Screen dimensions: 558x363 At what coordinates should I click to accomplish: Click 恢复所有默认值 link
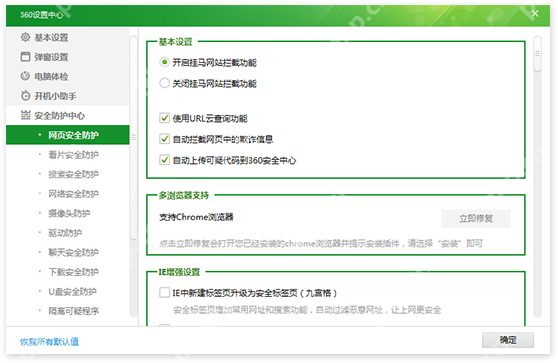pos(49,342)
